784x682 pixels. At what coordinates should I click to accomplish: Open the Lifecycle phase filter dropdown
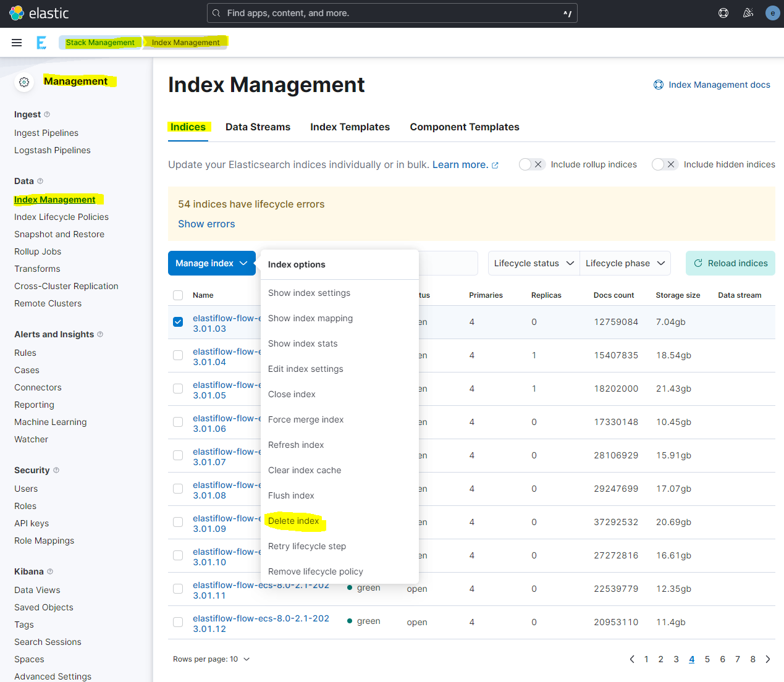(x=625, y=263)
